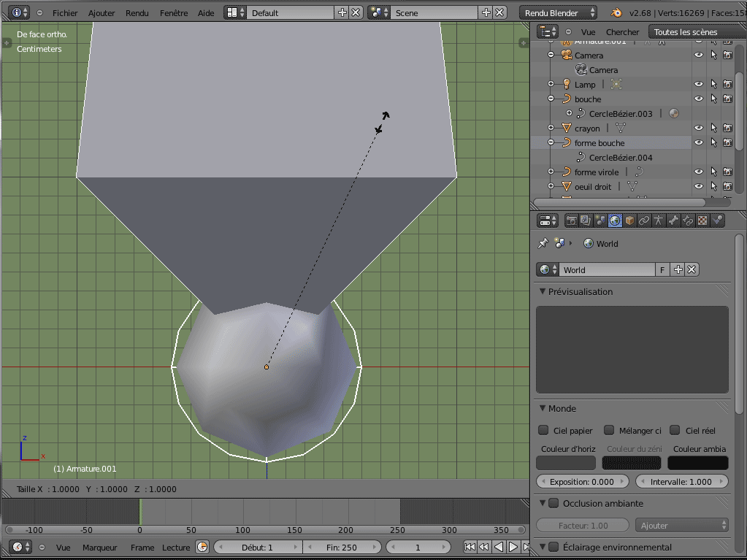The height and width of the screenshot is (560, 747).
Task: Play the animation forward
Action: click(513, 547)
